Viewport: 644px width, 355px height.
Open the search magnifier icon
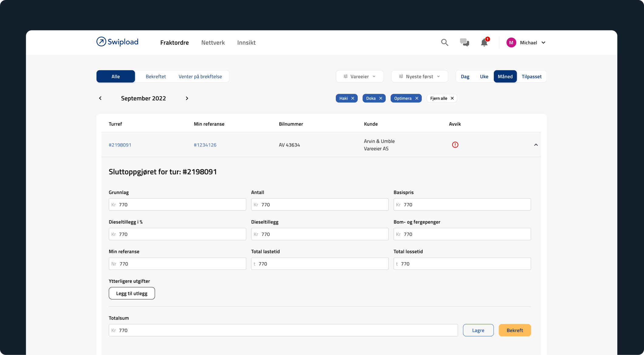click(x=445, y=43)
